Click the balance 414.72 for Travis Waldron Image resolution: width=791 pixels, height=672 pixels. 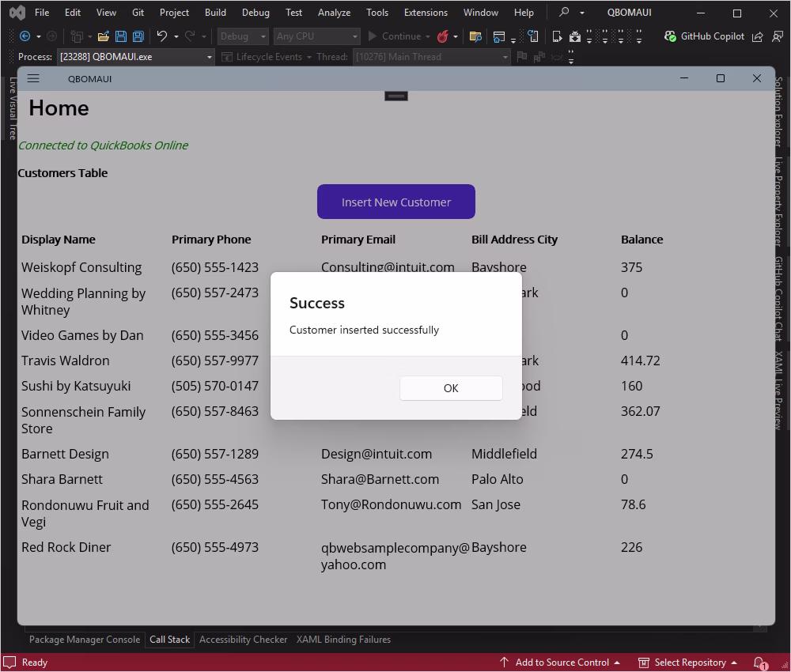[640, 361]
